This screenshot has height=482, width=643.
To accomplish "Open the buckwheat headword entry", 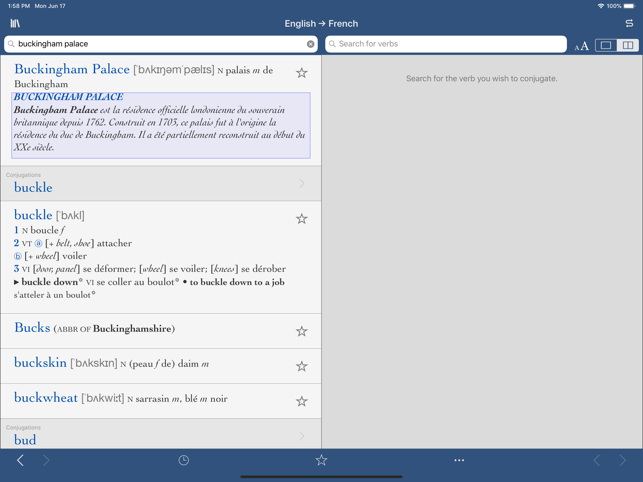I will pyautogui.click(x=46, y=398).
